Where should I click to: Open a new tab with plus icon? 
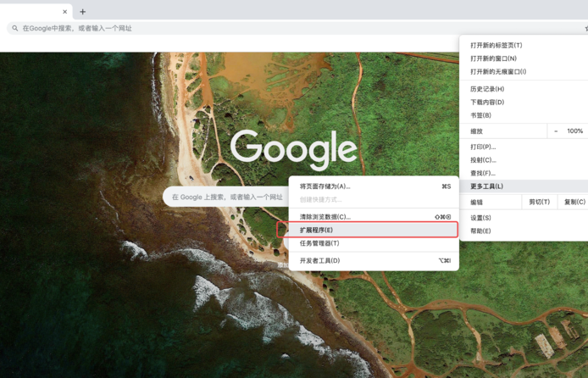(x=82, y=12)
